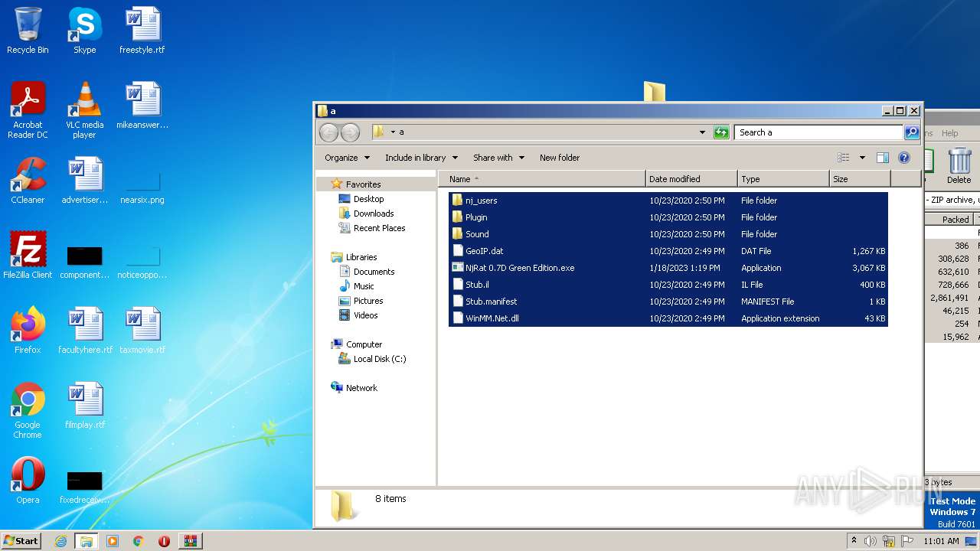Click the WinRAR taskbar button
980x551 pixels.
[x=190, y=541]
